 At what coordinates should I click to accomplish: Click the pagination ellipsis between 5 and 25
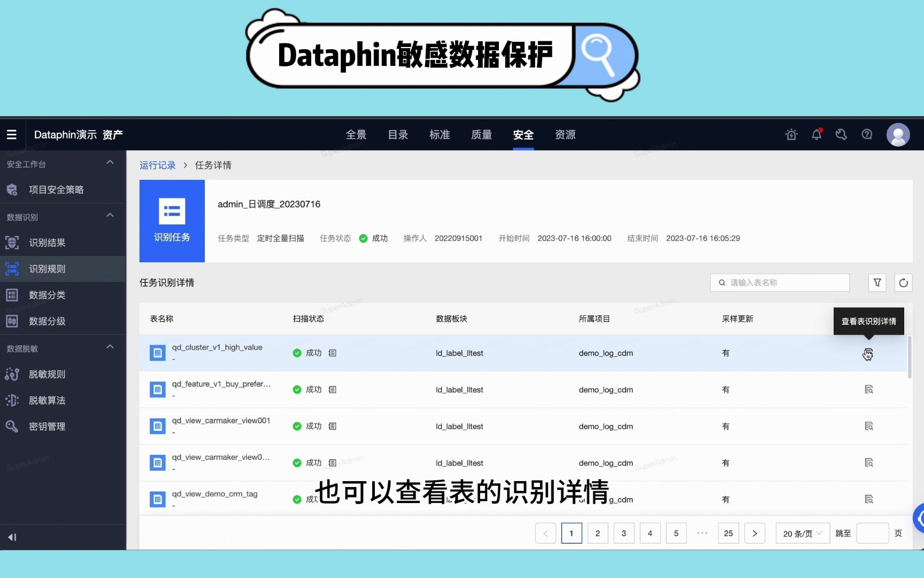click(703, 534)
